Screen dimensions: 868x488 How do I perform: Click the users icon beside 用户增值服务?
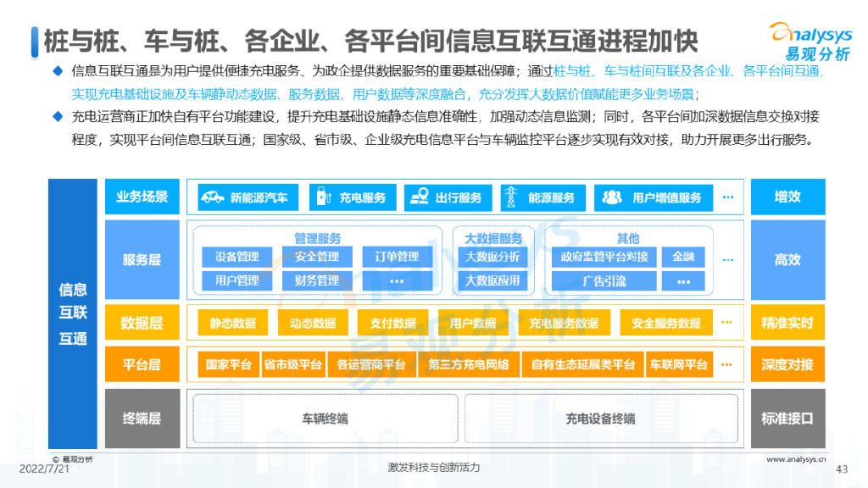(x=612, y=197)
